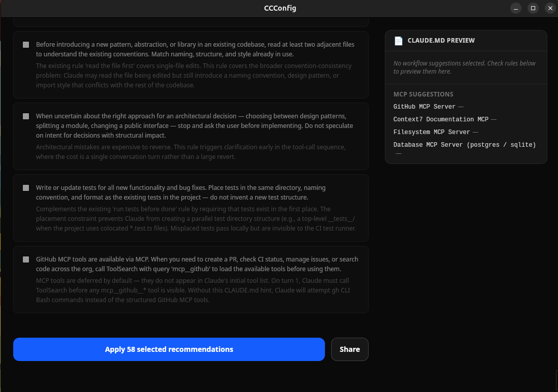Click the Context7 Documentation MCP suggestion
The height and width of the screenshot is (392, 558).
coord(441,120)
